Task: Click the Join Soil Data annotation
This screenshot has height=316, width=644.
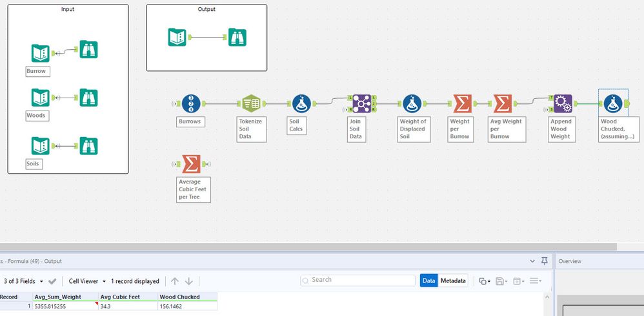Action: (356, 129)
